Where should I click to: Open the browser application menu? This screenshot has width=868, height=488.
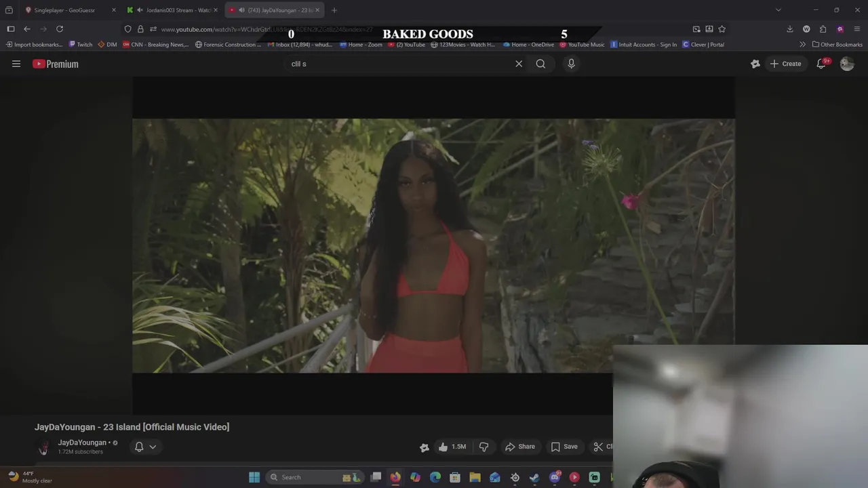[x=857, y=29]
